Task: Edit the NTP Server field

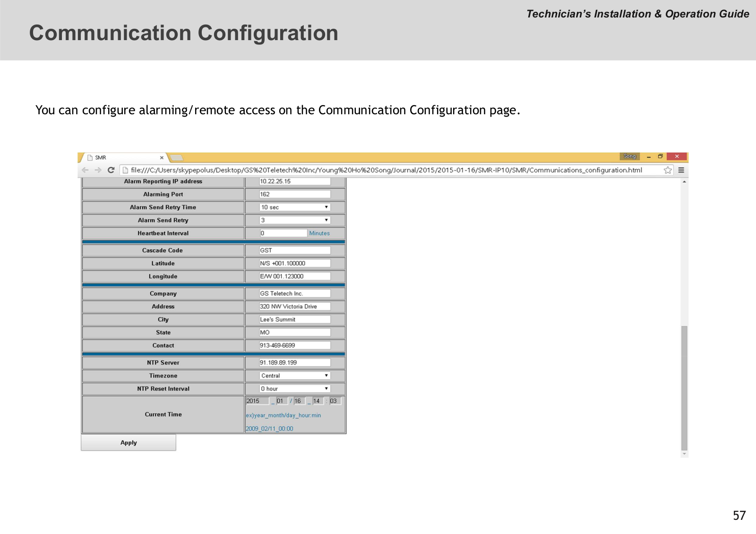Action: pos(295,363)
